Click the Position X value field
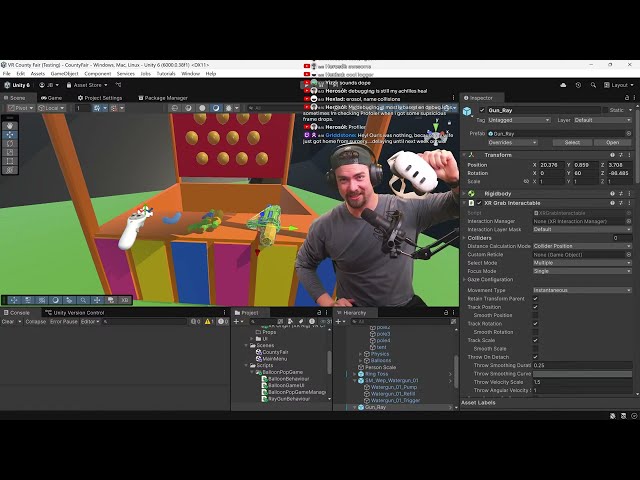Image resolution: width=640 pixels, height=480 pixels. (551, 165)
